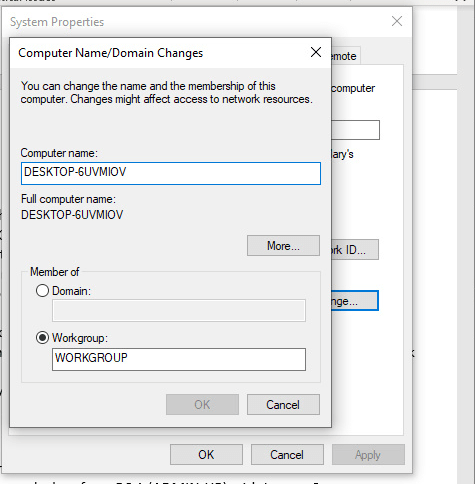This screenshot has height=484, width=475.
Task: Open the More... settings button
Action: [x=283, y=246]
